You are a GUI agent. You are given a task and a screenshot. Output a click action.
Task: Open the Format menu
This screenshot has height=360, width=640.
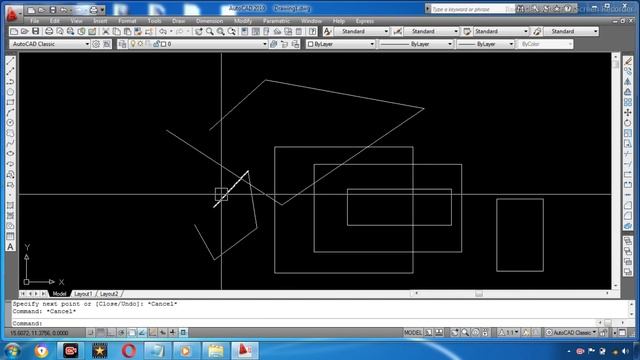127,21
